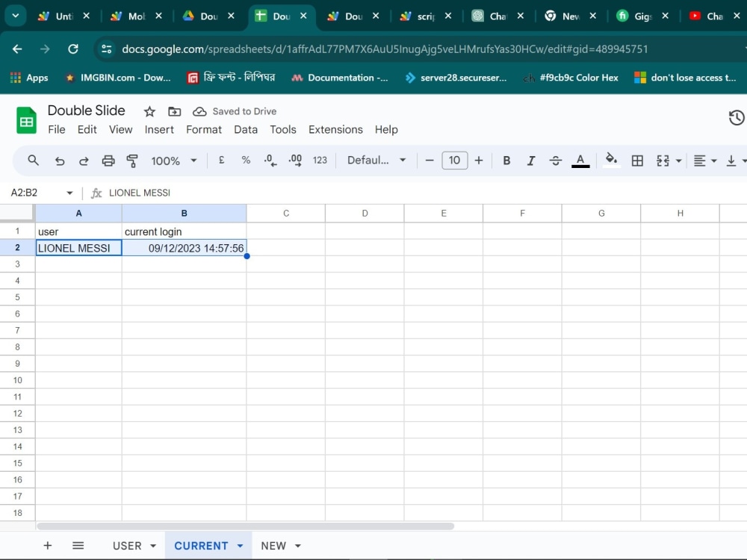
Task: Format as currency with pound icon
Action: pos(222,161)
